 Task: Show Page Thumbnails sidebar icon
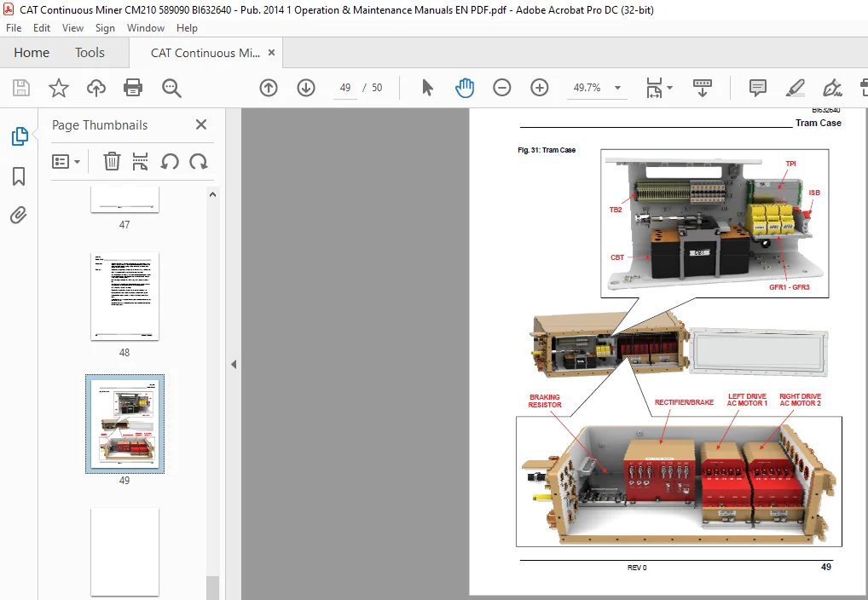tap(20, 136)
